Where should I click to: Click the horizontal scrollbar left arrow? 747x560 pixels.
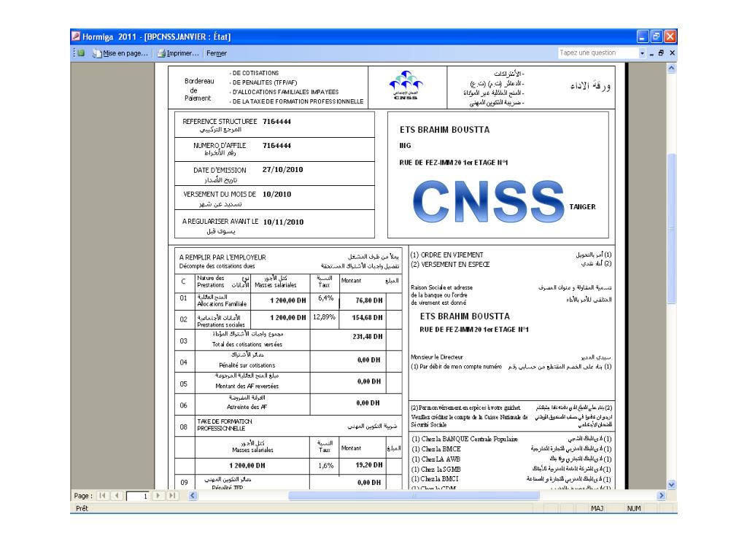coord(193,496)
